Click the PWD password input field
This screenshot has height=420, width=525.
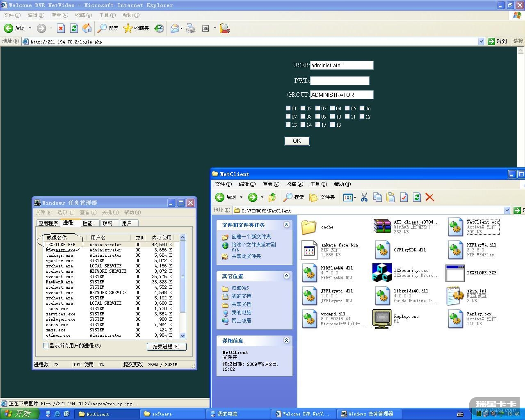tap(340, 81)
